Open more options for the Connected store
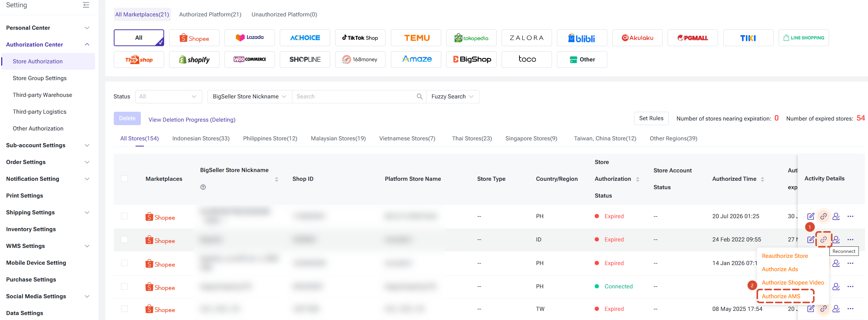Viewport: 868px width, 320px height. [850, 286]
